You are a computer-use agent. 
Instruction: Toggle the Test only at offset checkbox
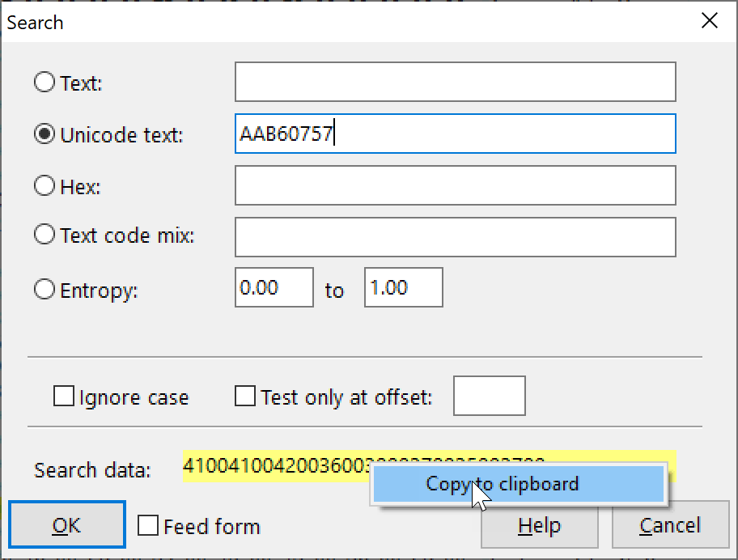(244, 397)
